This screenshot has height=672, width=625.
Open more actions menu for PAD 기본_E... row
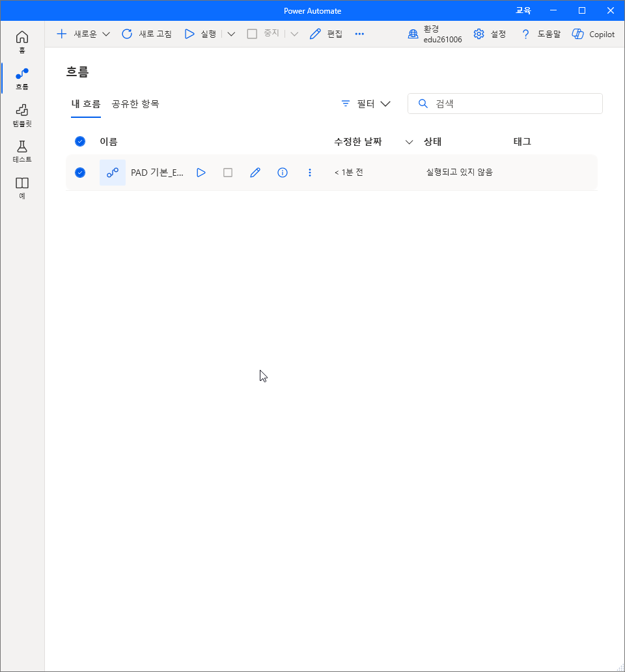(310, 173)
